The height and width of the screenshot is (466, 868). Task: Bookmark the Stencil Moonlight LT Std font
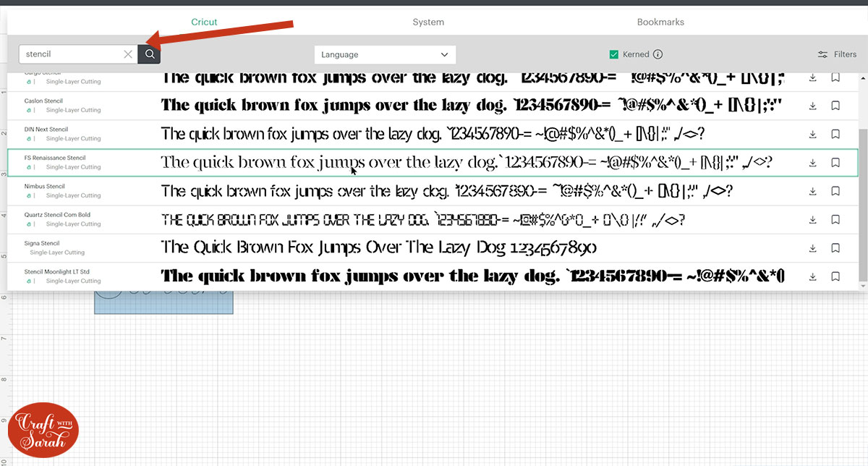click(x=835, y=276)
